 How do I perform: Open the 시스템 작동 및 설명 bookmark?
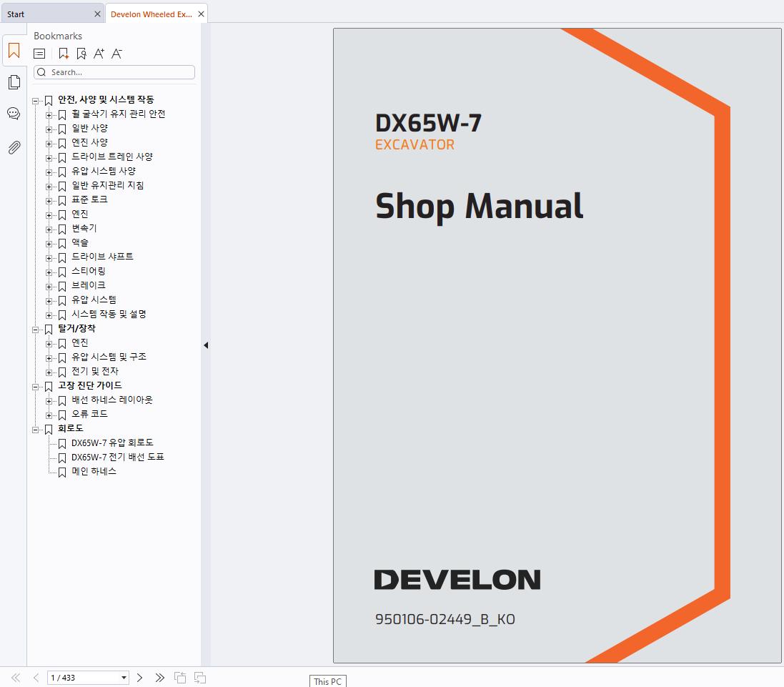click(x=109, y=314)
